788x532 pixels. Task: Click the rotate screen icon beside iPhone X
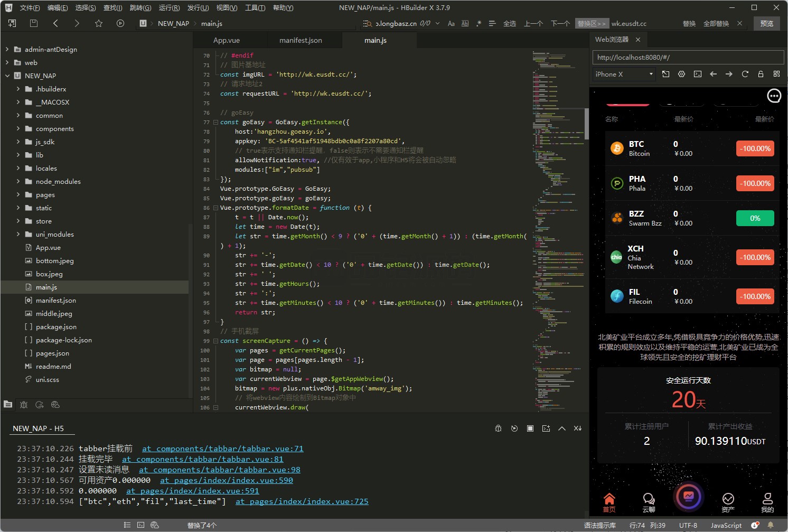pyautogui.click(x=665, y=74)
